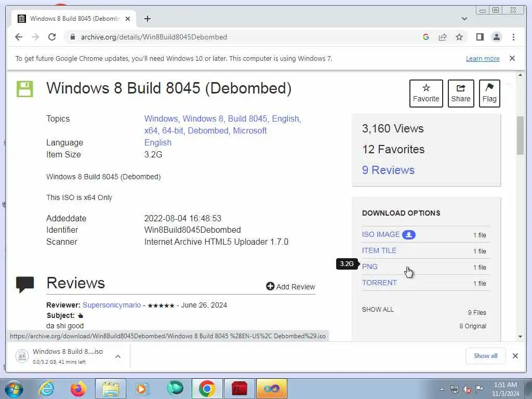Click SHOW ALL download files
Viewport: 532px width, 399px height.
click(378, 310)
